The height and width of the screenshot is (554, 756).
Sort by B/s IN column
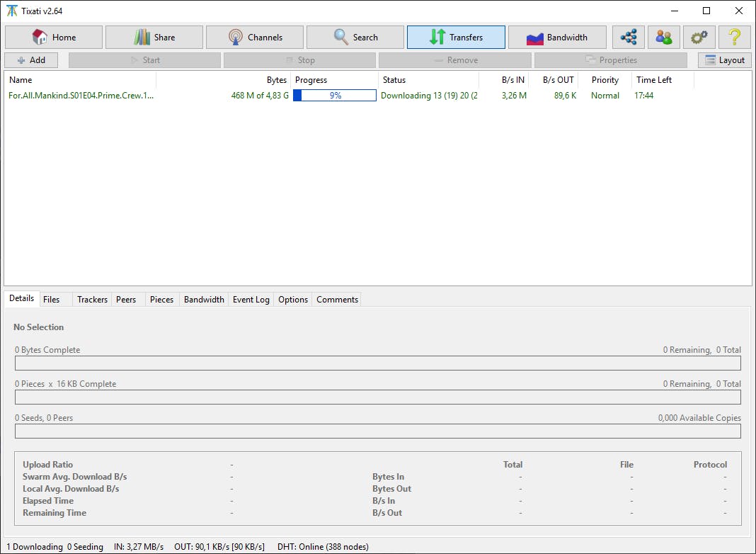pos(504,80)
